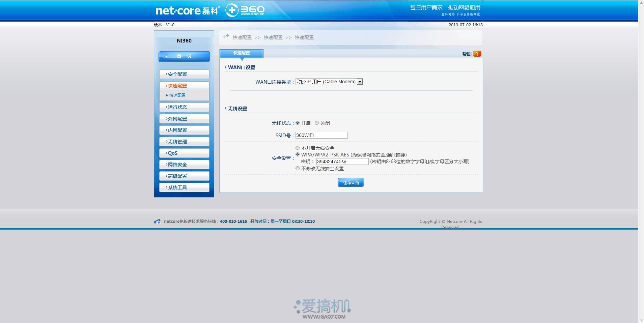Choose 不修改无线安全设置 option
This screenshot has height=323, width=644.
coord(298,168)
